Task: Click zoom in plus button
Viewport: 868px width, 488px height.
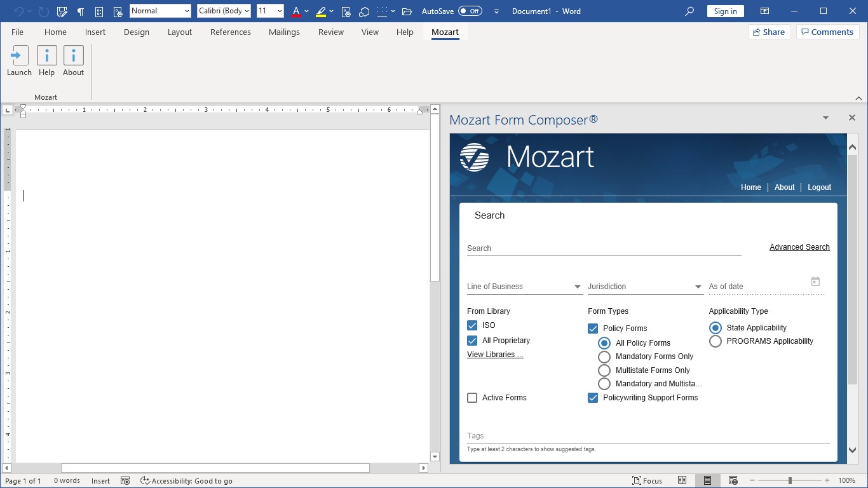Action: [x=827, y=481]
